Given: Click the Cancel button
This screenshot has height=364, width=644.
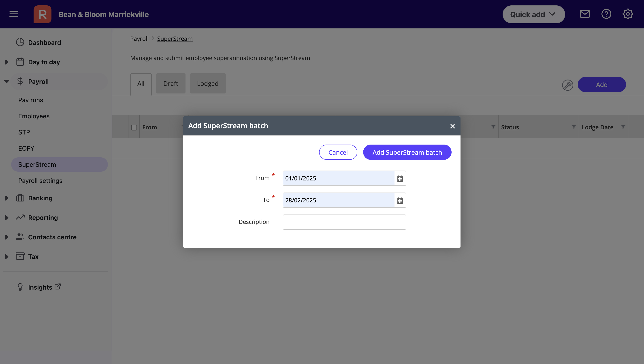Looking at the screenshot, I should pyautogui.click(x=338, y=152).
